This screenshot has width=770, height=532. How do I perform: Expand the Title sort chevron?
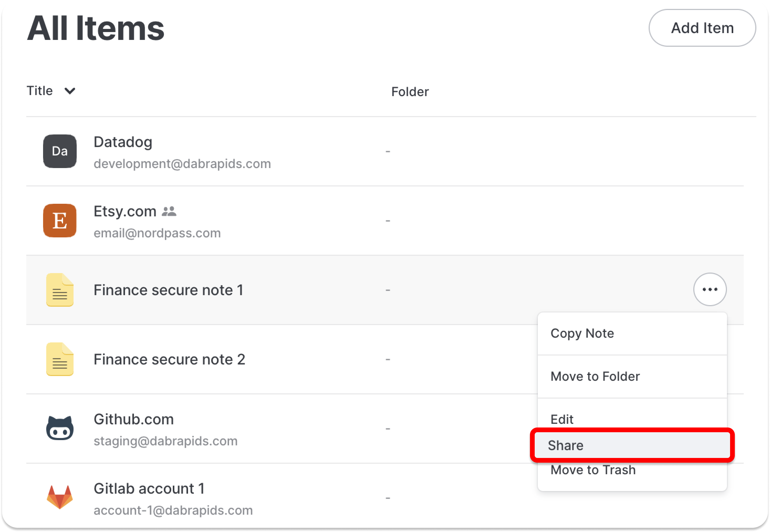pyautogui.click(x=70, y=91)
